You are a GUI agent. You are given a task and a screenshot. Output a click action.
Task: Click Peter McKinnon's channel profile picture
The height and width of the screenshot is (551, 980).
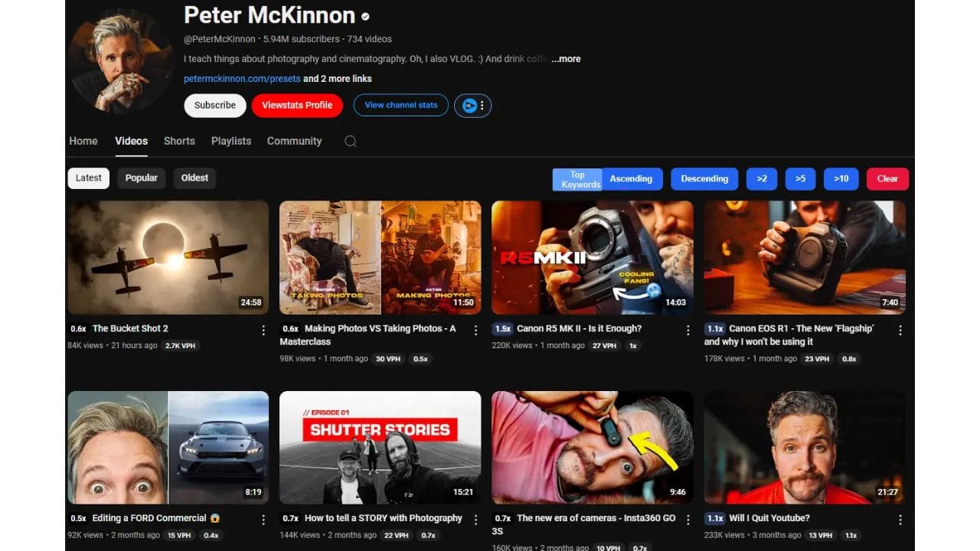[119, 61]
